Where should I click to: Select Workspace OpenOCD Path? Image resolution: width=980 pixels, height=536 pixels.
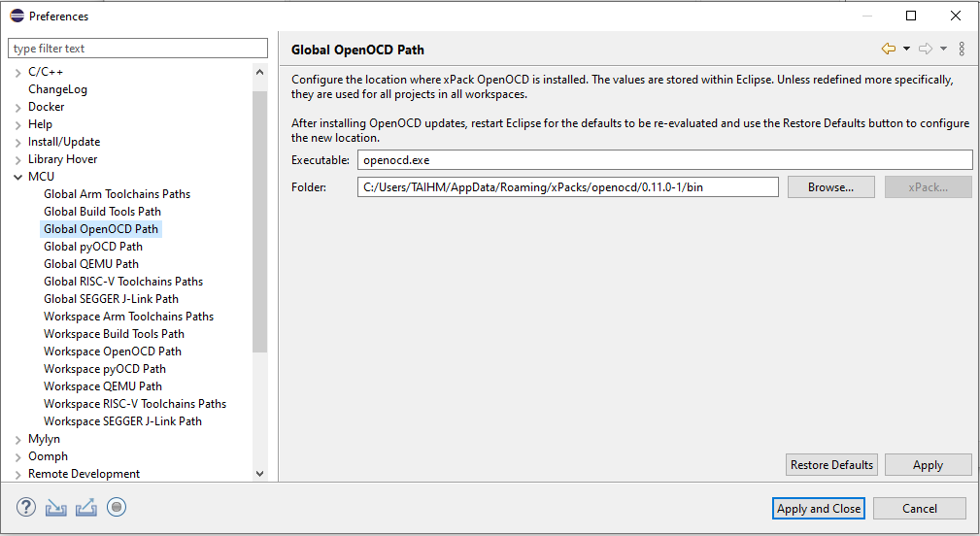pyautogui.click(x=113, y=352)
